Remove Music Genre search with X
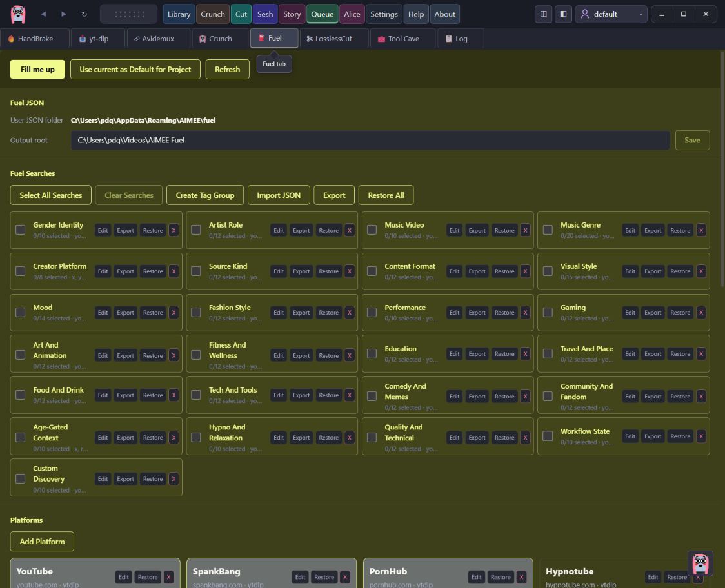 (x=701, y=230)
